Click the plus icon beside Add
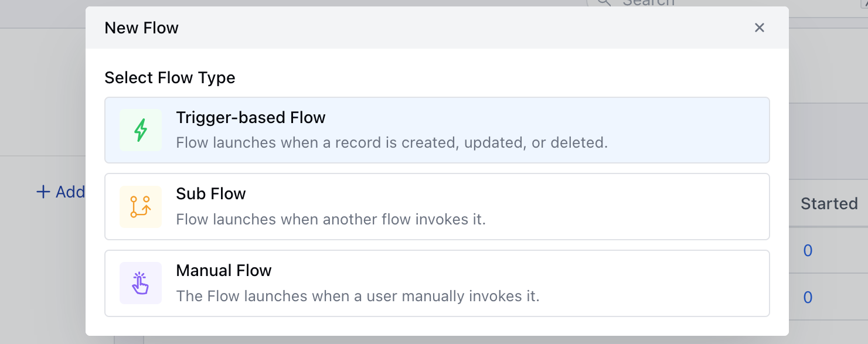The height and width of the screenshot is (344, 868). click(43, 192)
